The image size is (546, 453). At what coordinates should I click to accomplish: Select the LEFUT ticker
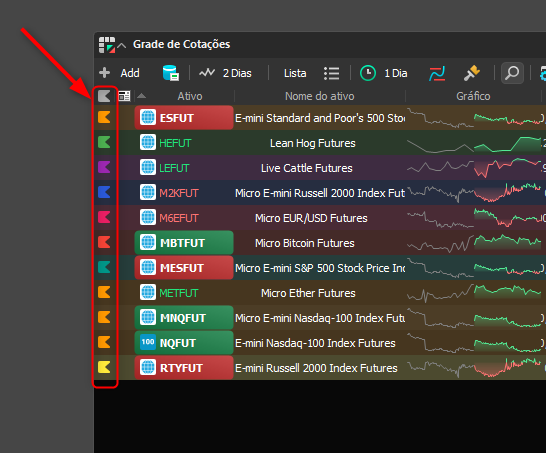coord(174,168)
